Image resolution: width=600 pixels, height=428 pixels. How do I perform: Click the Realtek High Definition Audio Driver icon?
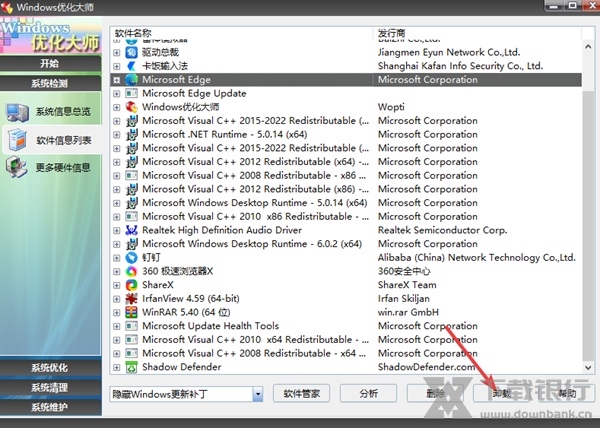pos(131,230)
